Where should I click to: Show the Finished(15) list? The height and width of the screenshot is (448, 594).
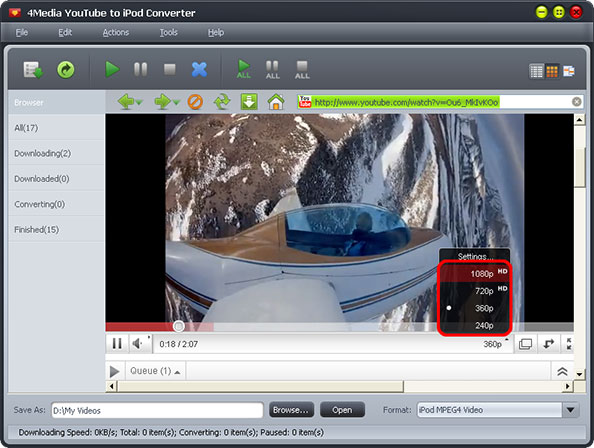[56, 229]
